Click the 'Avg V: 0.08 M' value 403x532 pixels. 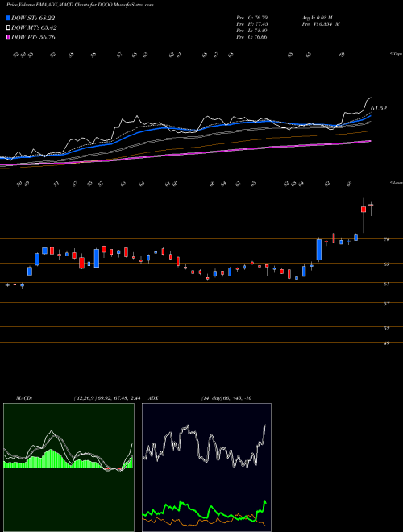318,17
